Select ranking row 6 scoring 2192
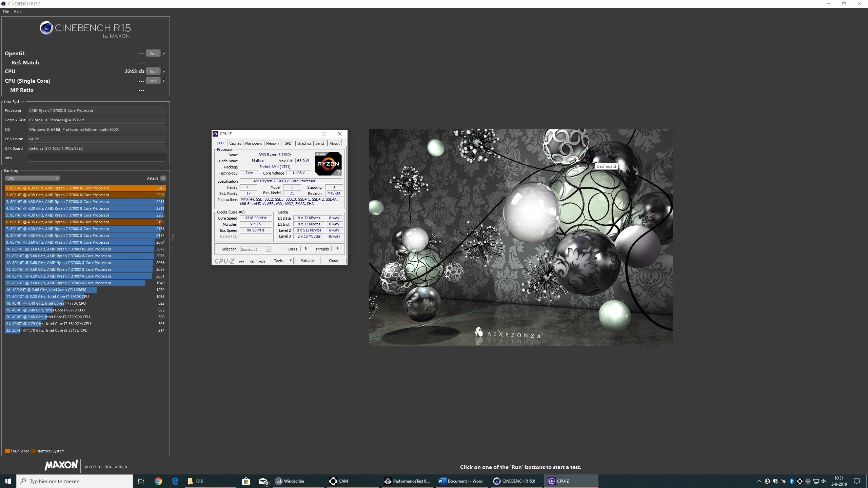868x488 pixels. pyautogui.click(x=85, y=222)
